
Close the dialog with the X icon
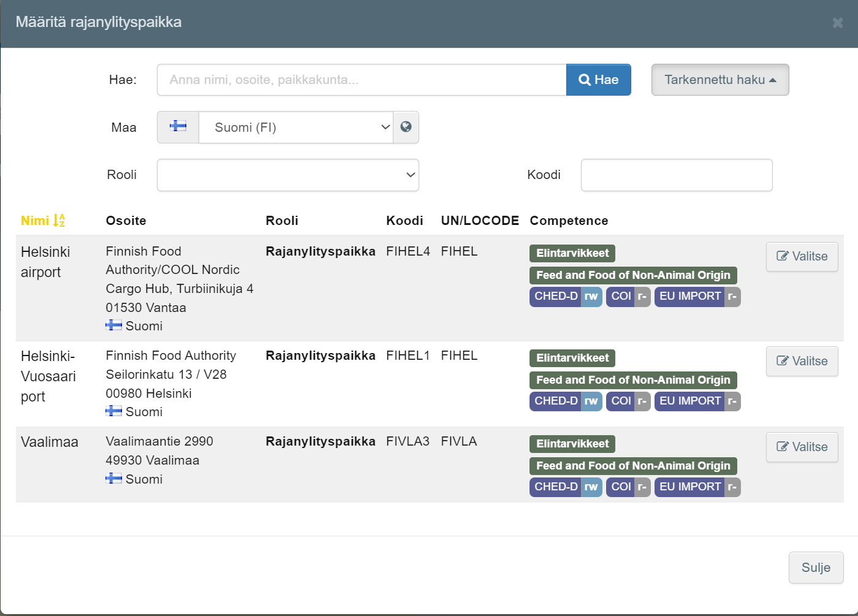(x=837, y=23)
